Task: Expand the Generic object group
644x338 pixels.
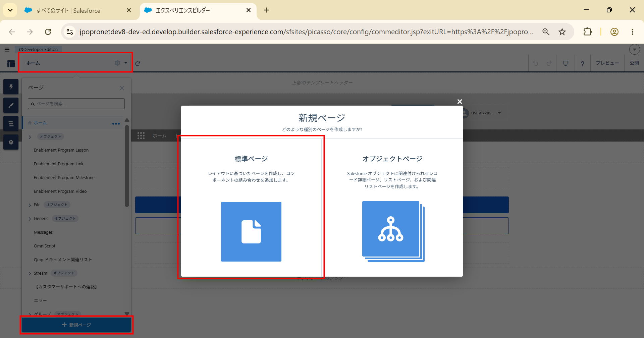Action: click(30, 219)
